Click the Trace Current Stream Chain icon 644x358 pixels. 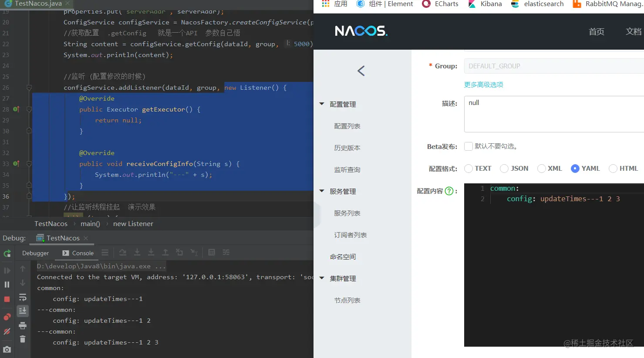[226, 253]
